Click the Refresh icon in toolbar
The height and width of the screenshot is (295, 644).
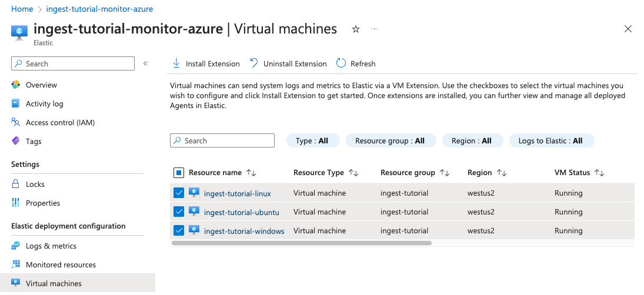(341, 63)
